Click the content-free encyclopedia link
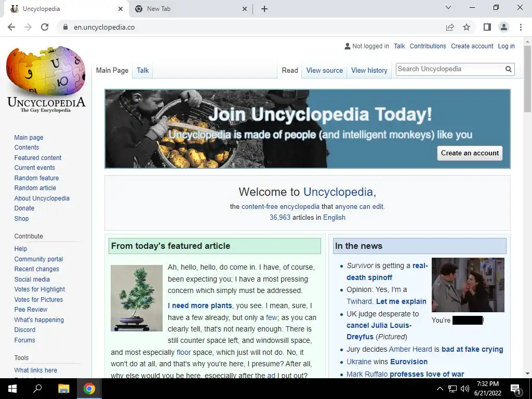 click(280, 207)
